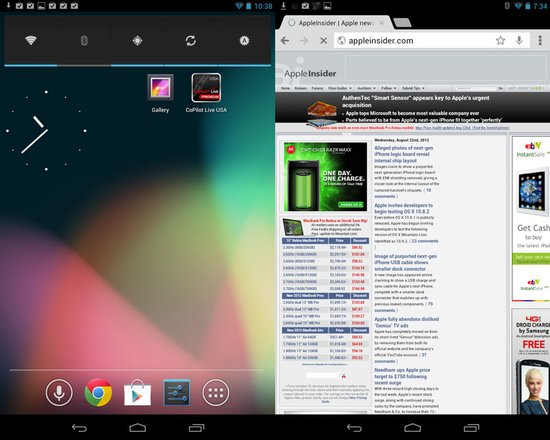Open Apple abandons Genius TV ads article

(407, 322)
